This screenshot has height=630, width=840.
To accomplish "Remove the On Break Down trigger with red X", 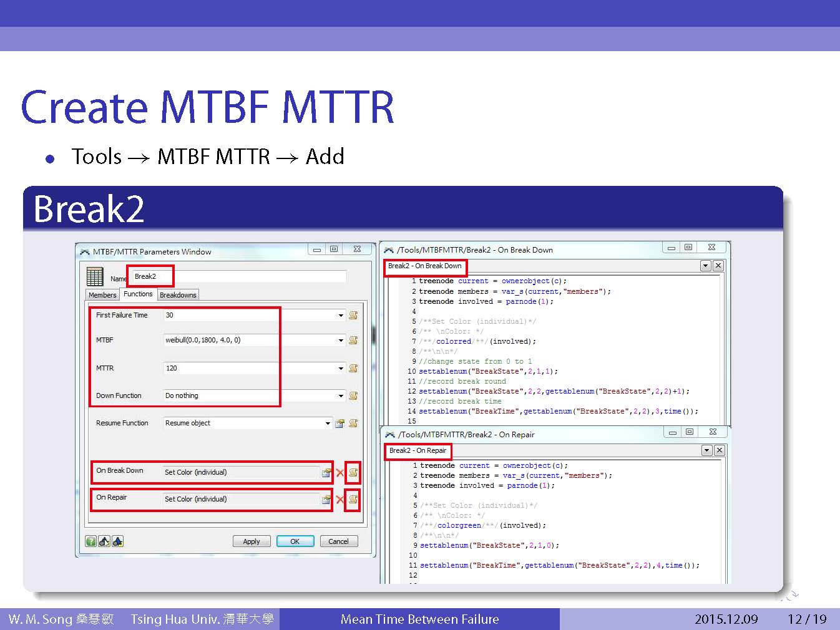I will coord(340,473).
